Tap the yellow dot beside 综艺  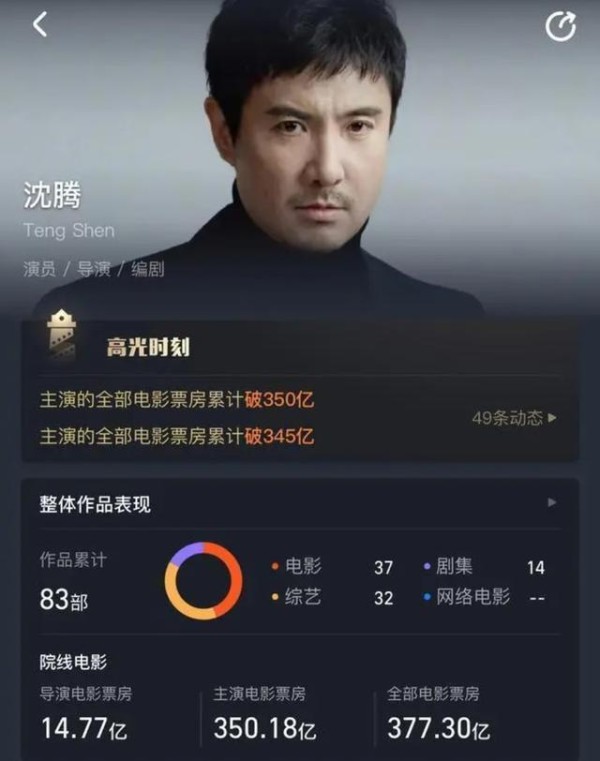tap(275, 597)
